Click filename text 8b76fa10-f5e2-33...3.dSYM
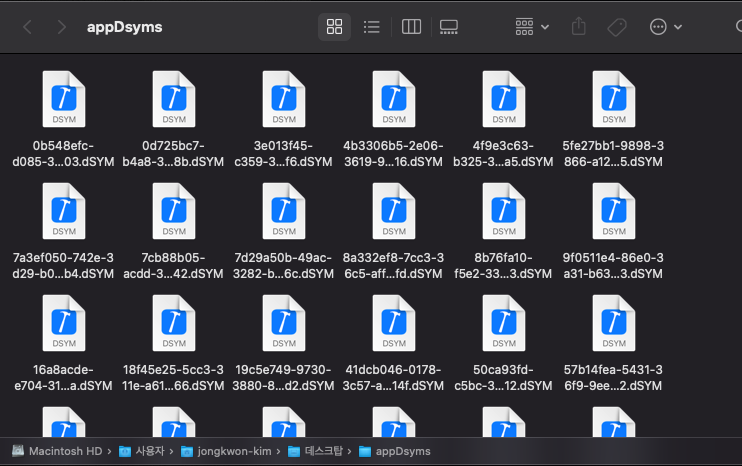The height and width of the screenshot is (466, 742). [x=503, y=266]
